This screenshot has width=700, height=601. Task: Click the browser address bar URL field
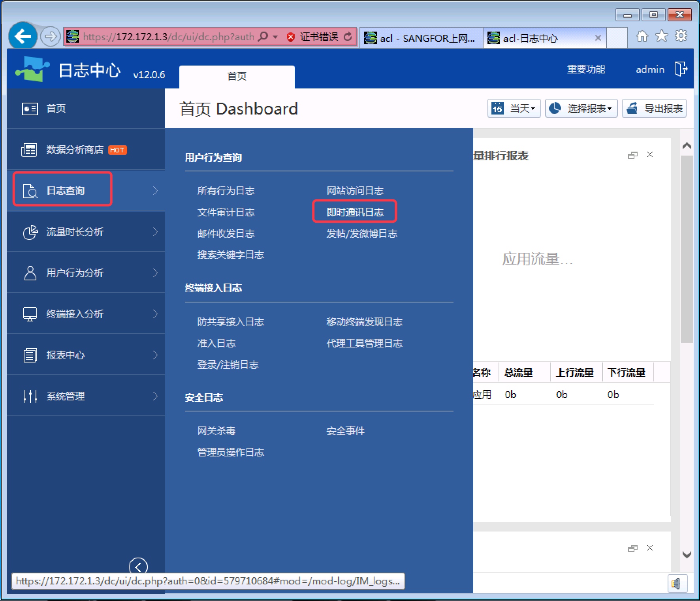(168, 37)
